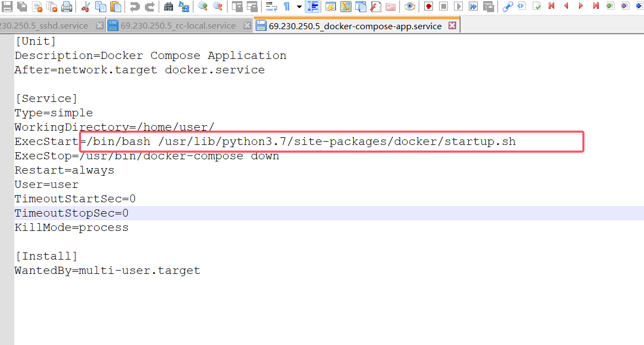Click the purple arrow document icon
644x345 pixels.
tap(625, 6)
